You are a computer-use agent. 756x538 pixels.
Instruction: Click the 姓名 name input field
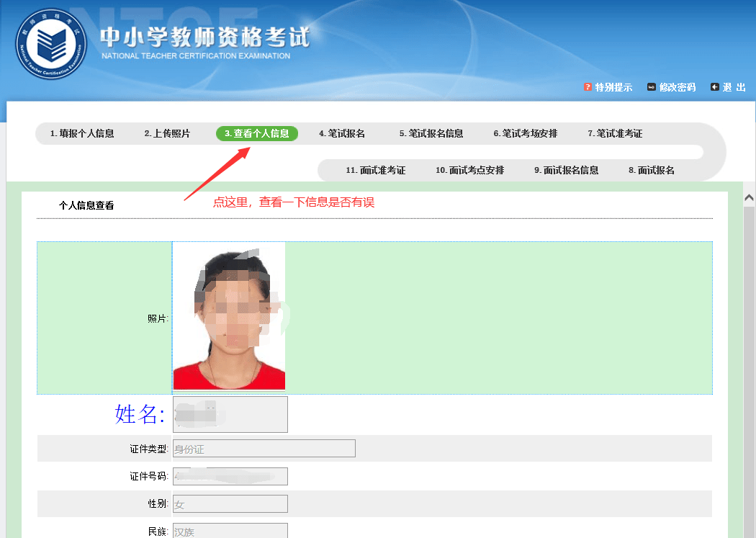(x=229, y=414)
